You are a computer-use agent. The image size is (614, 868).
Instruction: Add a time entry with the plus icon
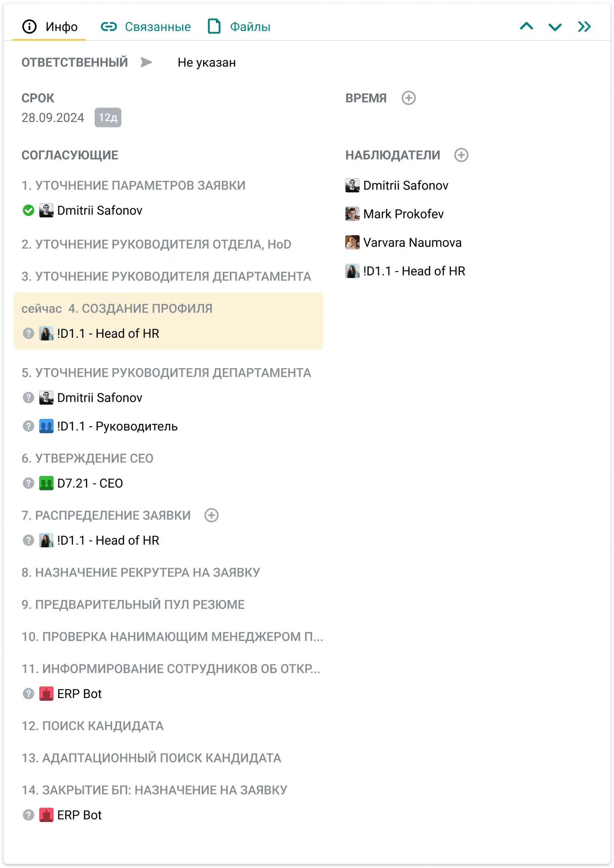coord(408,98)
